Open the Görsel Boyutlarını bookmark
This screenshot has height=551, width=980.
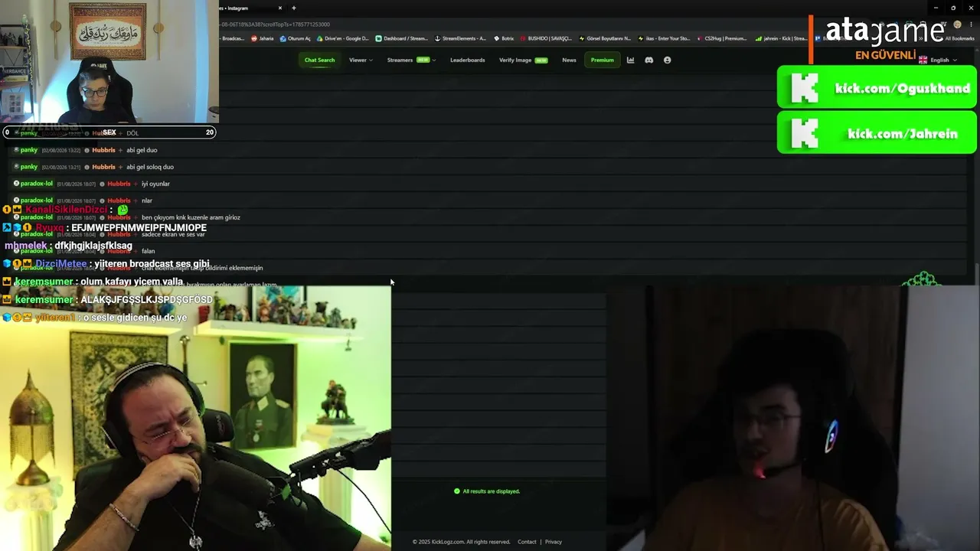tap(605, 38)
